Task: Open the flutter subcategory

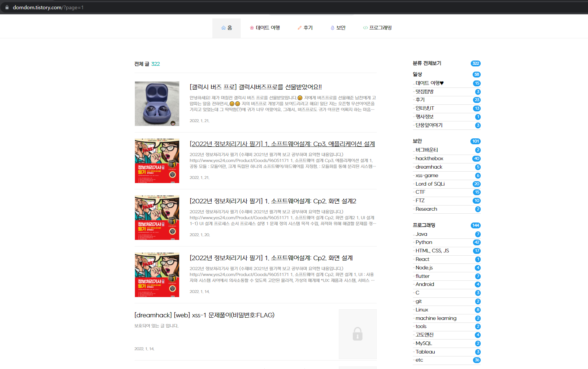Action: click(x=422, y=276)
